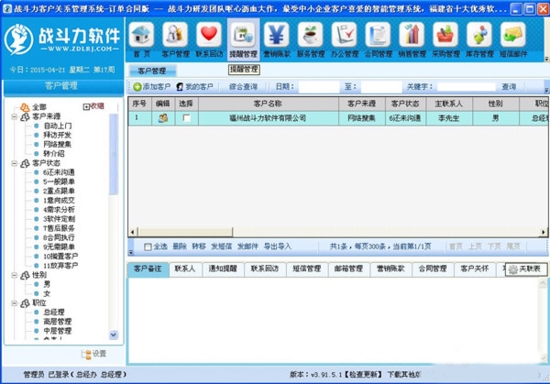The height and width of the screenshot is (384, 550).
Task: Select 总经理 in the tree
Action: click(54, 312)
